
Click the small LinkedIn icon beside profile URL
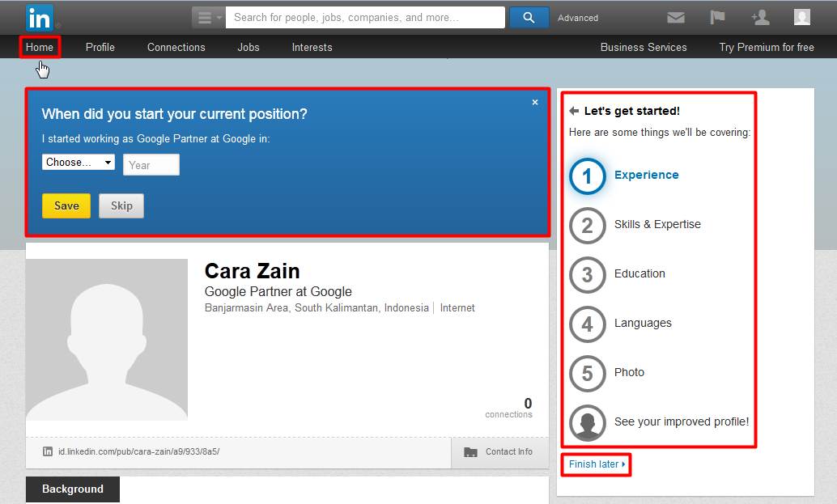point(48,451)
